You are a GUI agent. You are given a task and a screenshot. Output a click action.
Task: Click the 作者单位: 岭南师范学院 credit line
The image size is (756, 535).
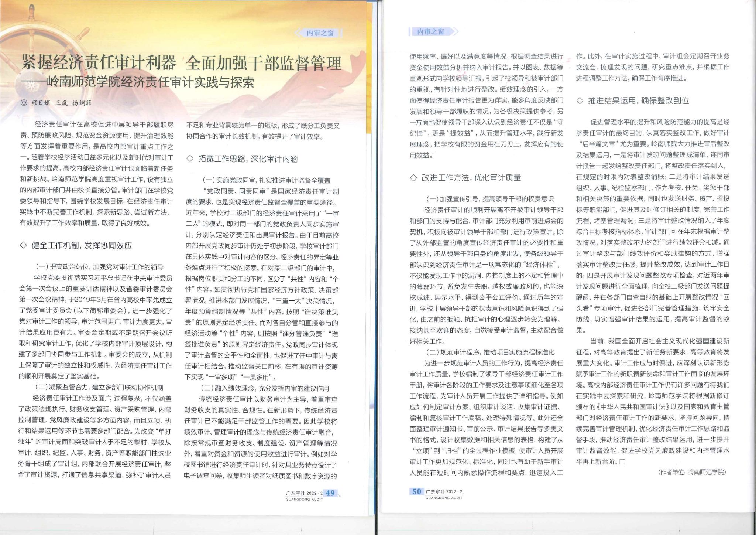pos(692,473)
